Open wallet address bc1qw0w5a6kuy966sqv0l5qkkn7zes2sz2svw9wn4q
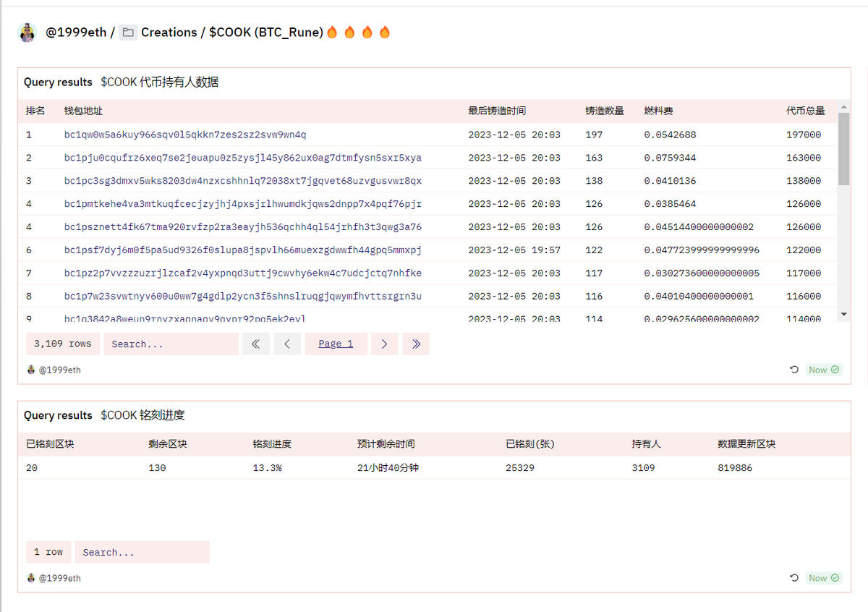The width and height of the screenshot is (868, 612). [x=185, y=135]
